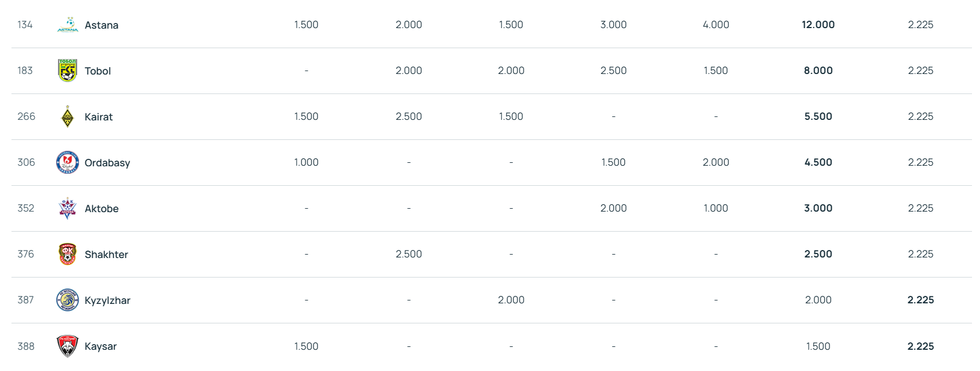The width and height of the screenshot is (980, 371).
Task: Open the Kairat team name link
Action: click(99, 117)
